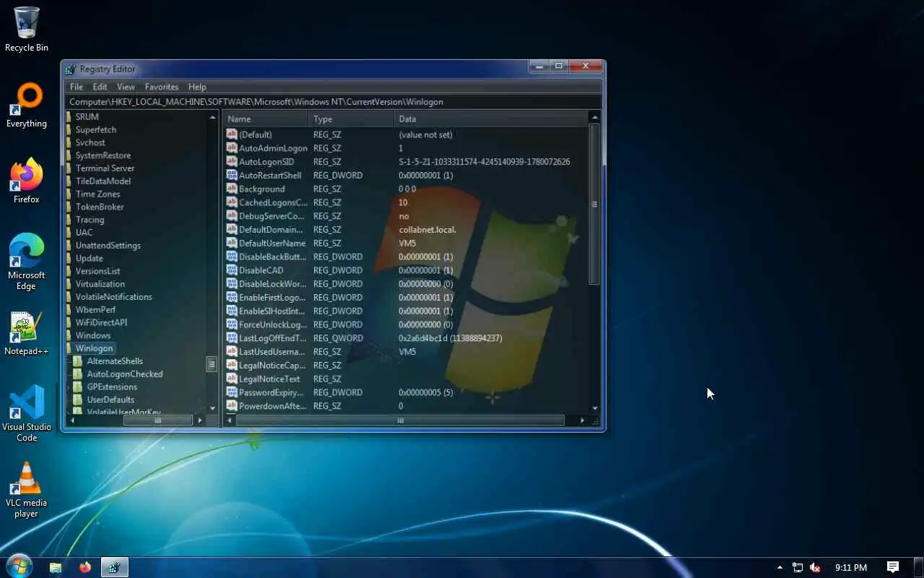
Task: Select the UnattendSettings key
Action: coord(108,246)
